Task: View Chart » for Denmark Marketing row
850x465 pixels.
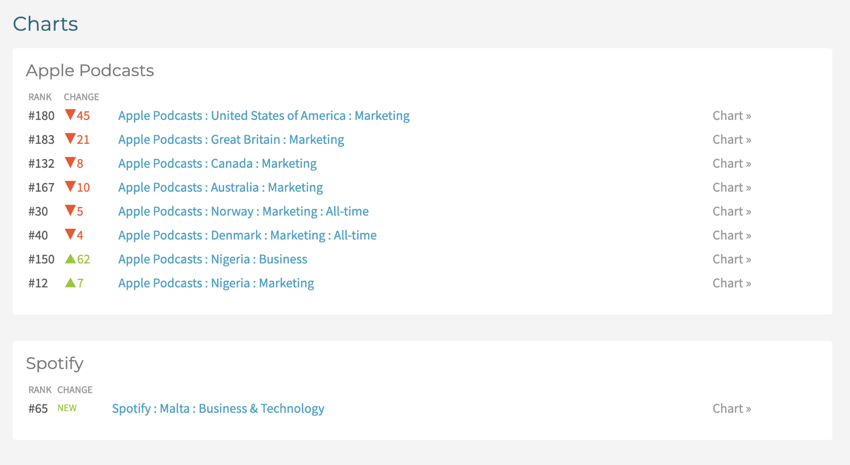Action: point(731,236)
